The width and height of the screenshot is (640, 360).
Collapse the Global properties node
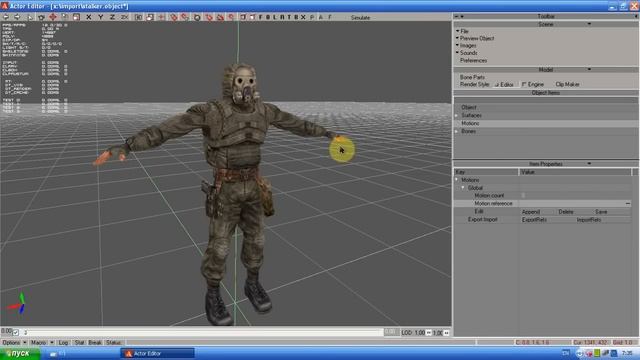[x=463, y=188]
